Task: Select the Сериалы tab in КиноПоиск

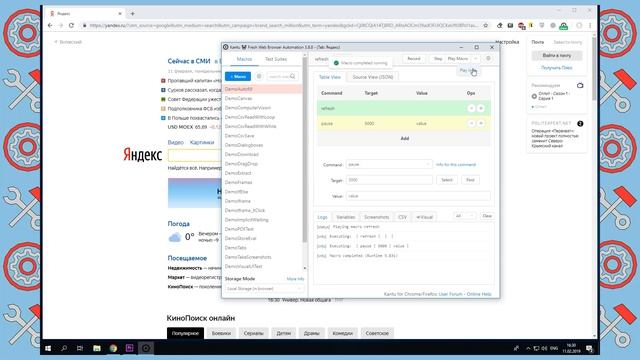Action: coord(253,333)
